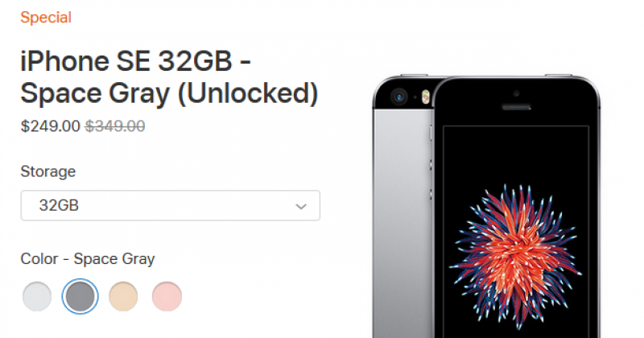Select the Silver color swatch
Image resolution: width=644 pixels, height=338 pixels.
[x=37, y=296]
